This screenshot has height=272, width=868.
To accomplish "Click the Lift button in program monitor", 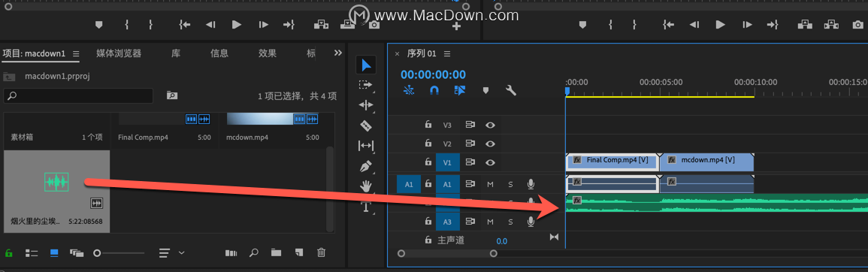I will [x=805, y=24].
